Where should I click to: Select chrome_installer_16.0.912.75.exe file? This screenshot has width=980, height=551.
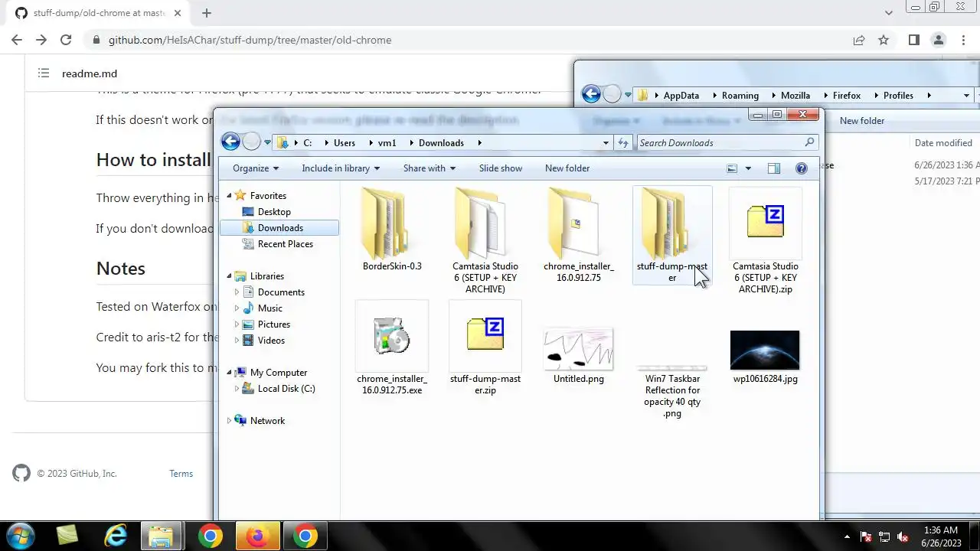click(x=392, y=348)
